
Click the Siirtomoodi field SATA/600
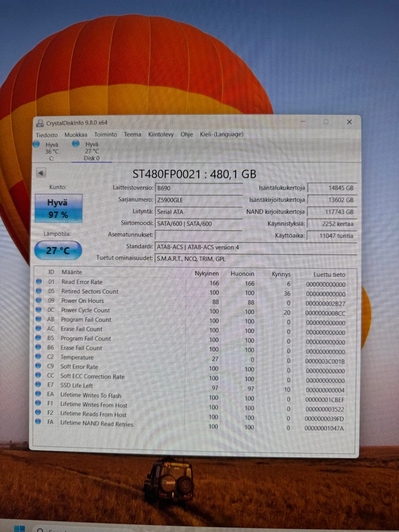click(198, 224)
